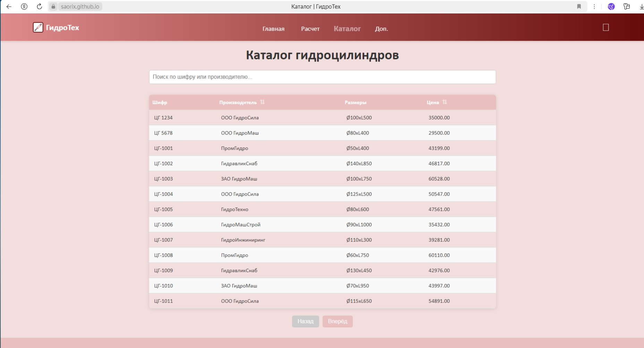Focus the search by шифр field

click(x=322, y=77)
